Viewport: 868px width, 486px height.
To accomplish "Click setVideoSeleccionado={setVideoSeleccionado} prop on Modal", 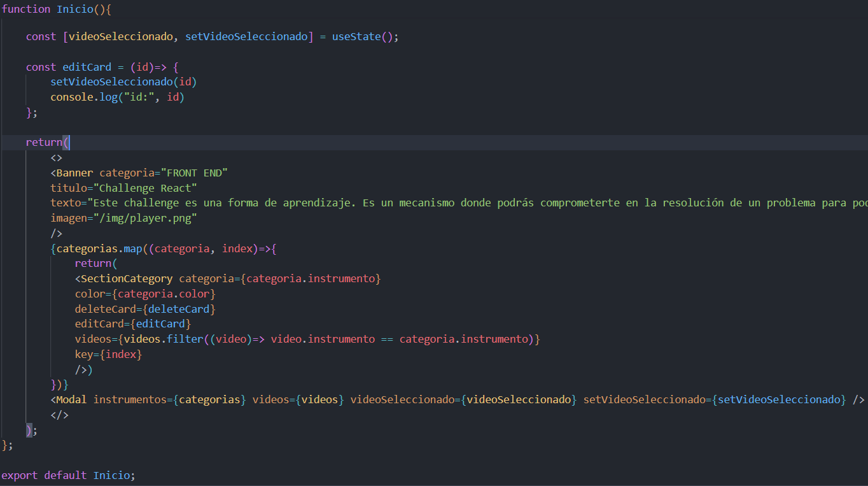I will pos(715,400).
